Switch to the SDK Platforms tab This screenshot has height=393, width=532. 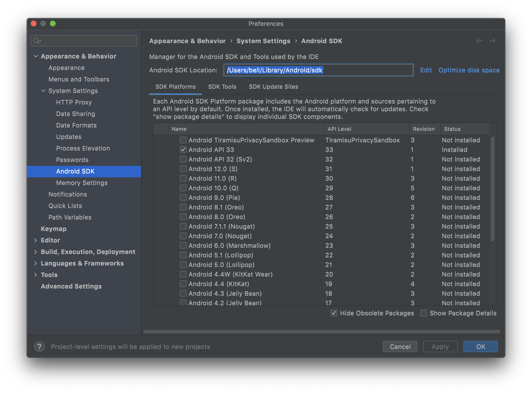[x=175, y=87]
